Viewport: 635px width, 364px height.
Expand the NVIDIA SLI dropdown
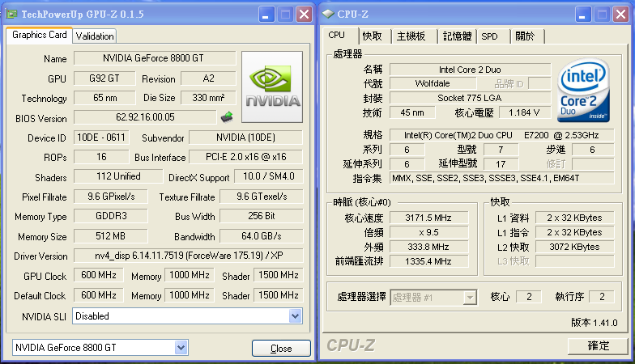[x=296, y=316]
